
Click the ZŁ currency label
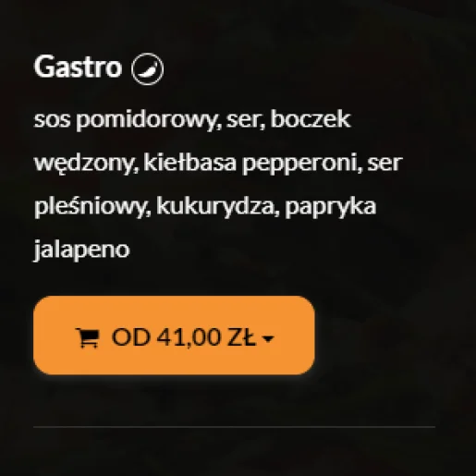click(x=241, y=337)
